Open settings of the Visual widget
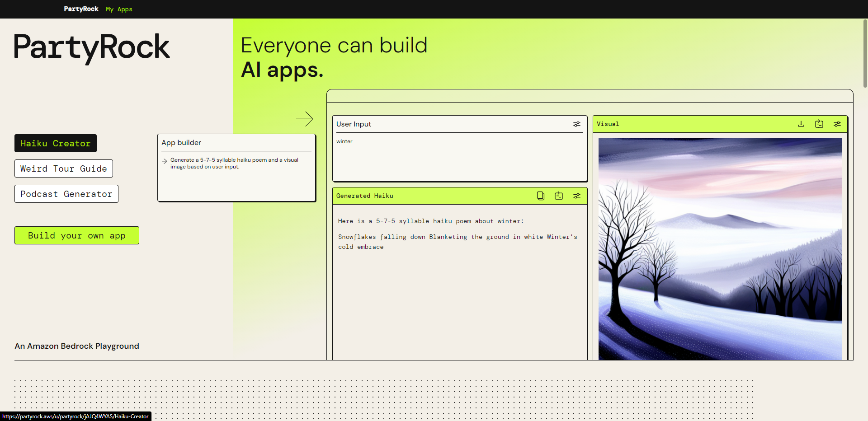 pos(837,124)
